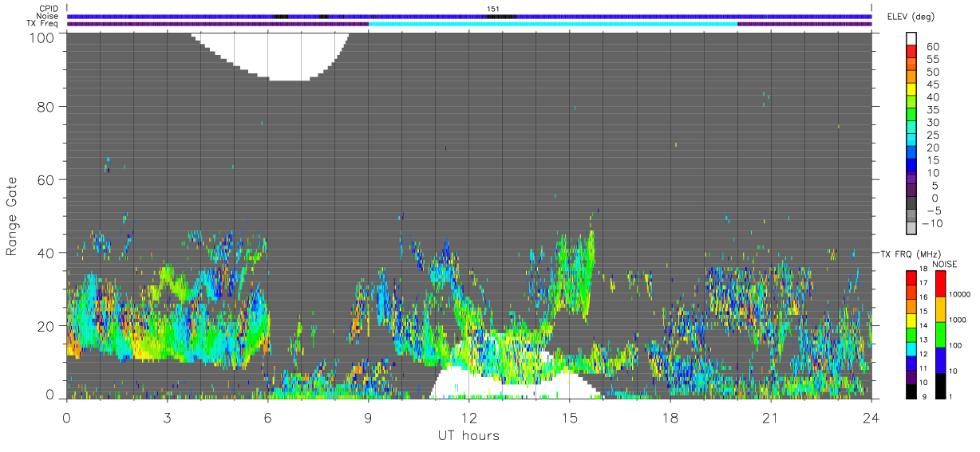The width and height of the screenshot is (980, 452).
Task: Click the 1 label on NOISE legend
Action: [950, 397]
